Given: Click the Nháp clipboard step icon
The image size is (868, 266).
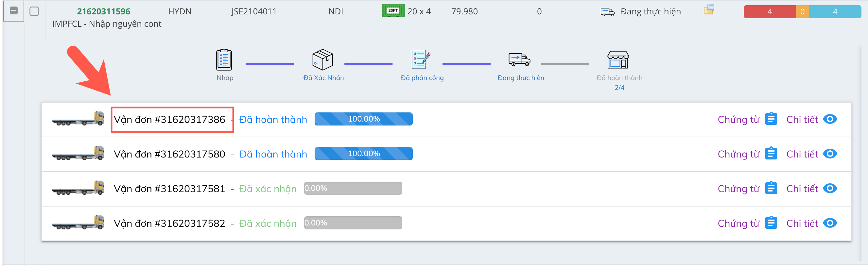Looking at the screenshot, I should tap(224, 60).
